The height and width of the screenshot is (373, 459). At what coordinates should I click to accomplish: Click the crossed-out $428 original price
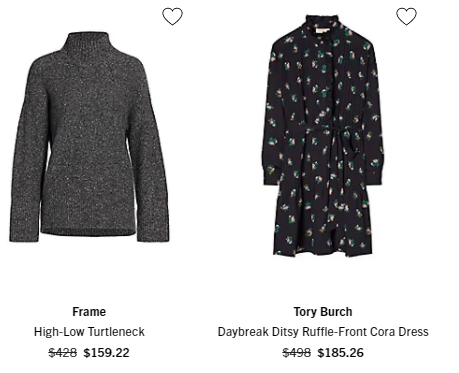[x=63, y=353]
